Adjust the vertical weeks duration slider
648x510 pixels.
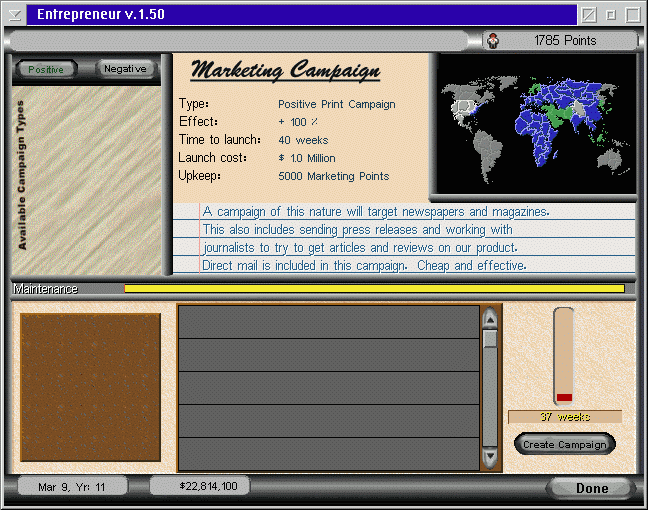coord(564,357)
